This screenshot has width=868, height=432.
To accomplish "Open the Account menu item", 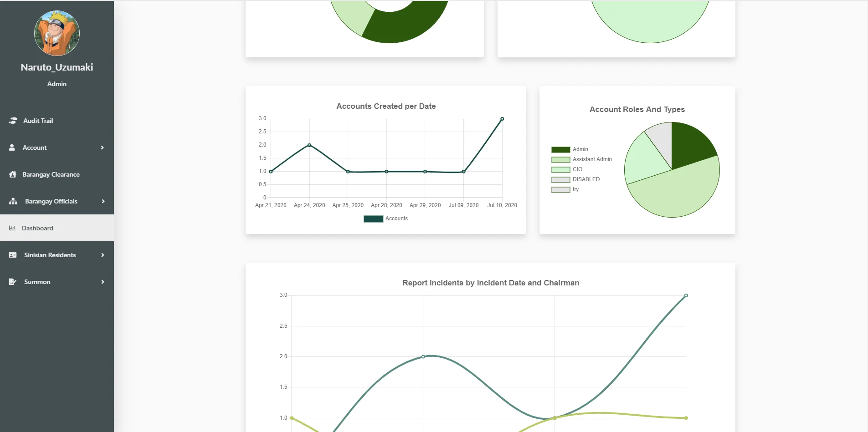I will [x=57, y=147].
